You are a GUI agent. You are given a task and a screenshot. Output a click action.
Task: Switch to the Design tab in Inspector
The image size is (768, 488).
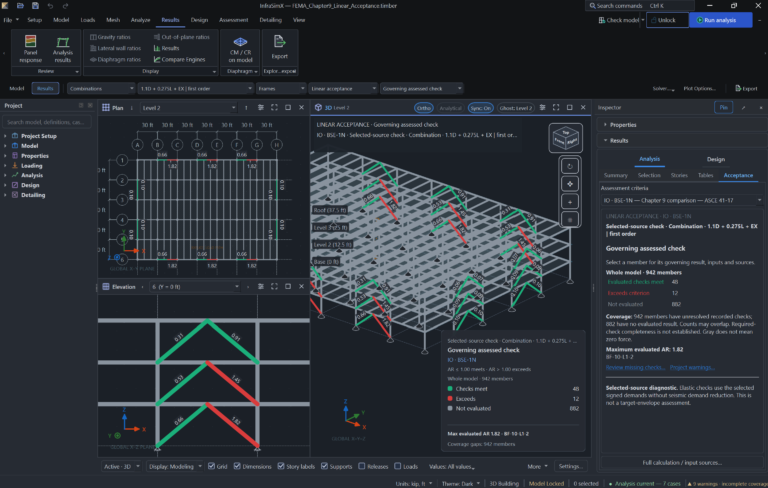click(715, 159)
